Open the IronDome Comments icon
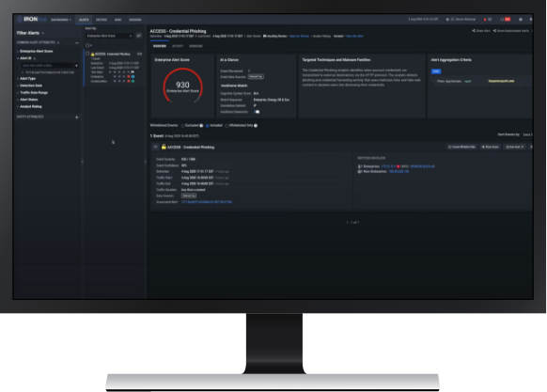This screenshot has width=547, height=392. point(257,112)
